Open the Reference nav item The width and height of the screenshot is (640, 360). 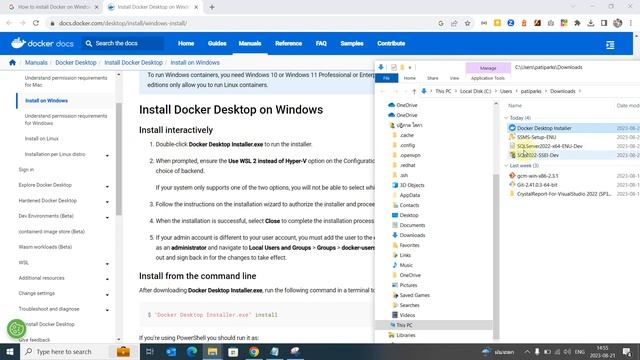288,43
